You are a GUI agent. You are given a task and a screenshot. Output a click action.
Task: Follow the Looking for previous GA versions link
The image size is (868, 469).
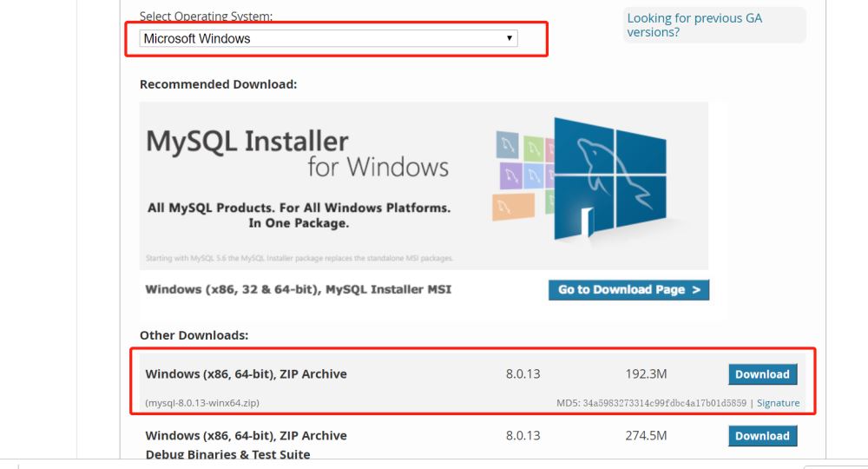[694, 25]
